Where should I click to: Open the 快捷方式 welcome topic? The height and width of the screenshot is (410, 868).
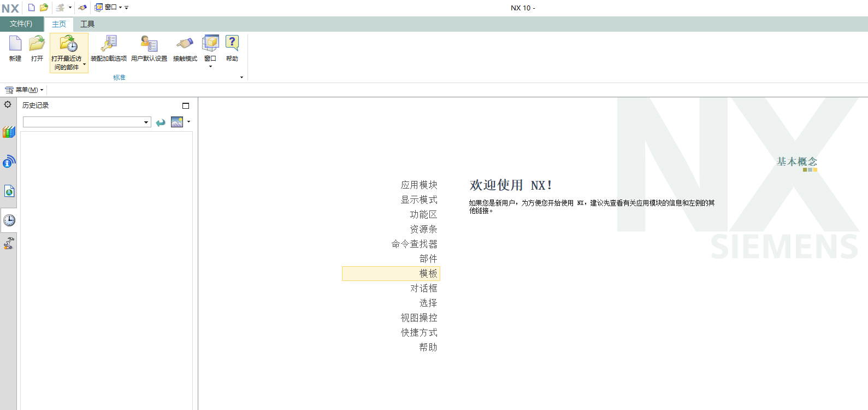(x=419, y=332)
